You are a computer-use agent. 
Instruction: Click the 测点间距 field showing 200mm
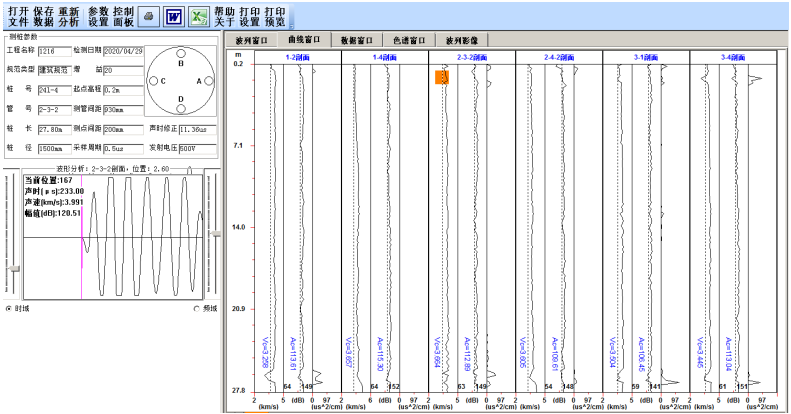pyautogui.click(x=124, y=130)
